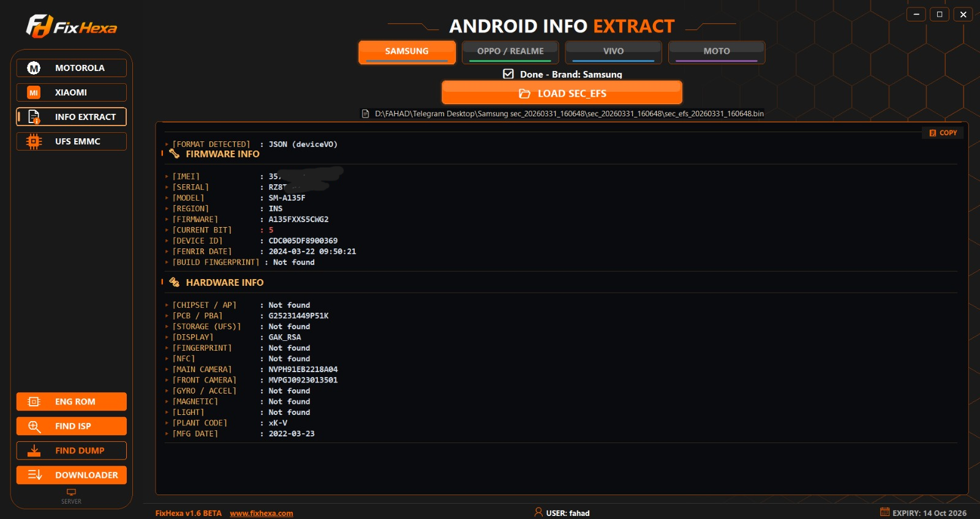This screenshot has width=980, height=519.
Task: Click the [CHIPSET / AP] label
Action: (x=204, y=305)
